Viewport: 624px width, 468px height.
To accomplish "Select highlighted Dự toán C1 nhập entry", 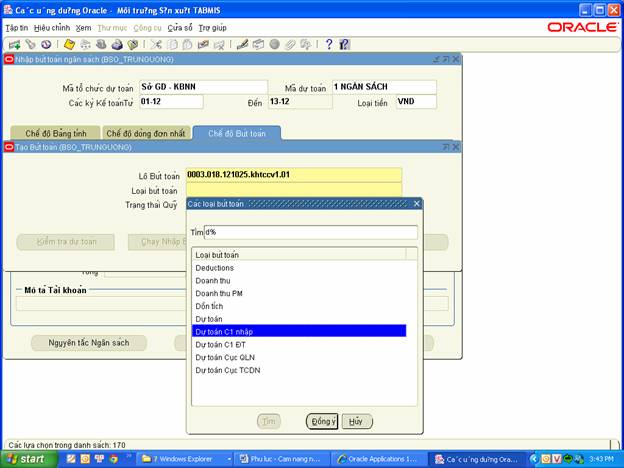I will [299, 332].
